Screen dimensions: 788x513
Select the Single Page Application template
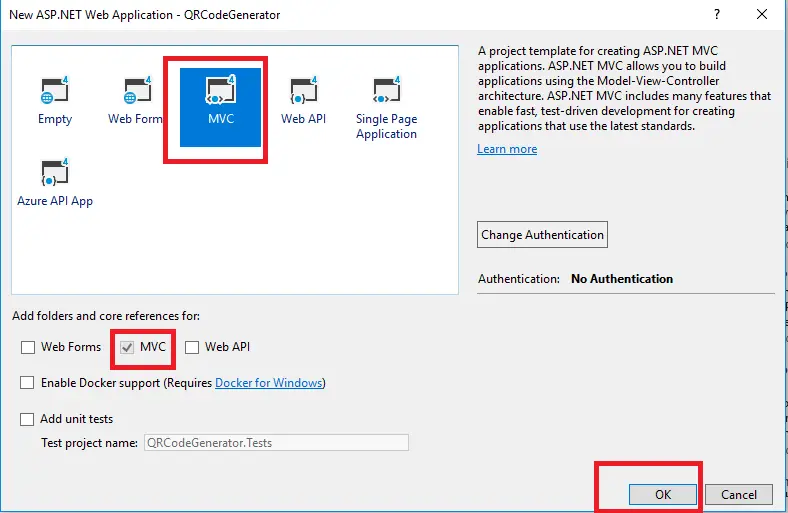pyautogui.click(x=386, y=108)
